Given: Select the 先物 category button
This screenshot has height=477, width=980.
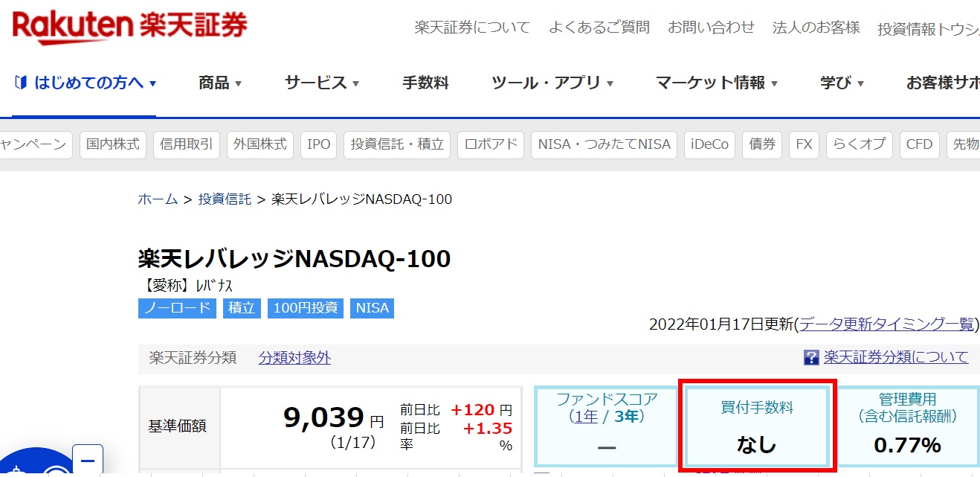Looking at the screenshot, I should pos(964,144).
